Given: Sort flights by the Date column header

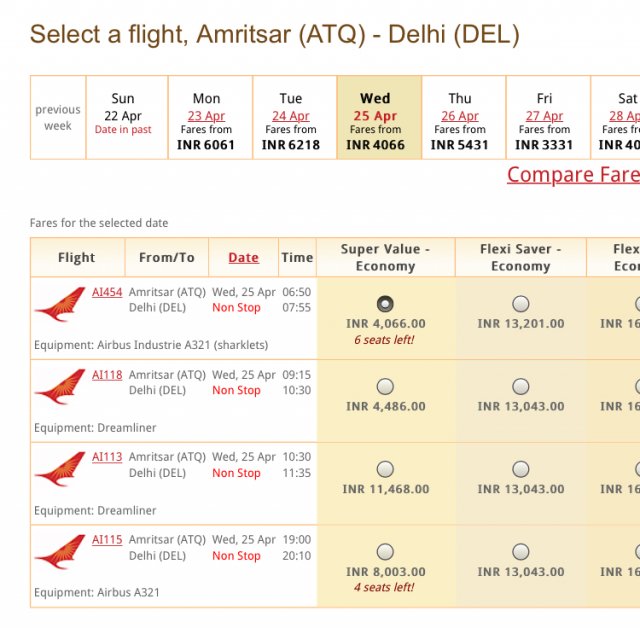Looking at the screenshot, I should [243, 257].
